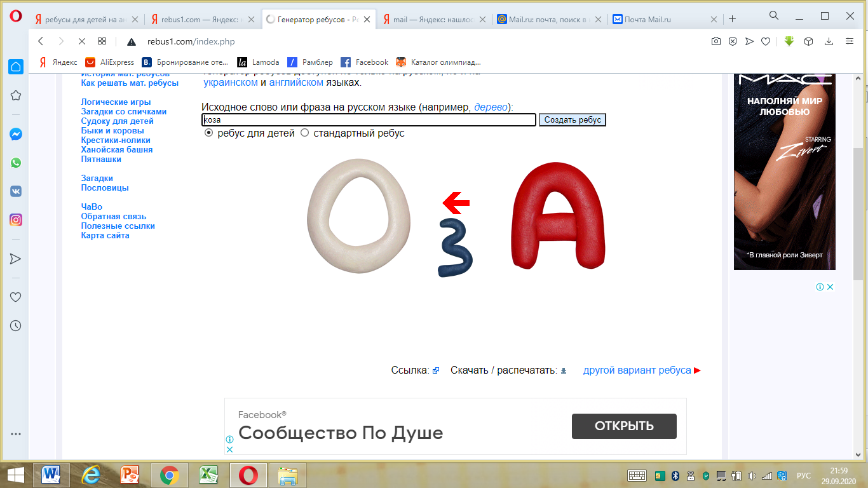Click the download rebus arrow icon
Viewport: 868px width, 488px height.
(563, 371)
